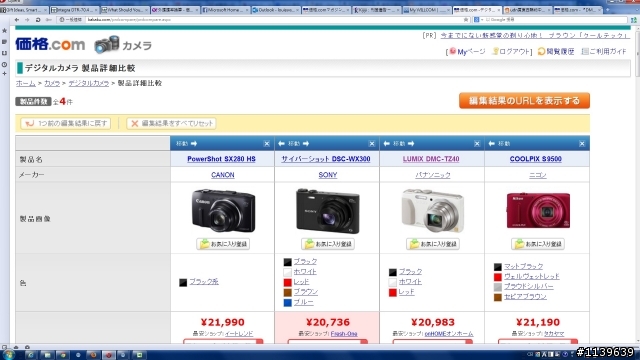Click the white LUMIX camera image
The width and height of the screenshot is (640, 360).
click(x=433, y=210)
